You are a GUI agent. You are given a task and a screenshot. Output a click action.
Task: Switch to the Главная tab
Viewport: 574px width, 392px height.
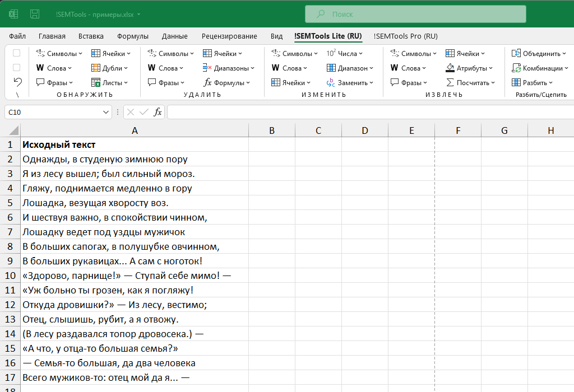click(52, 36)
